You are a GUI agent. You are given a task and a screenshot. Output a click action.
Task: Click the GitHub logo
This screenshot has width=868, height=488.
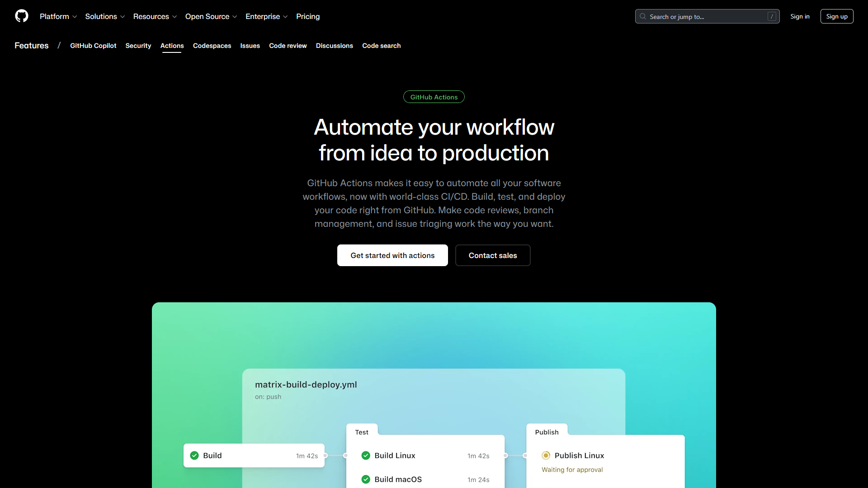21,16
